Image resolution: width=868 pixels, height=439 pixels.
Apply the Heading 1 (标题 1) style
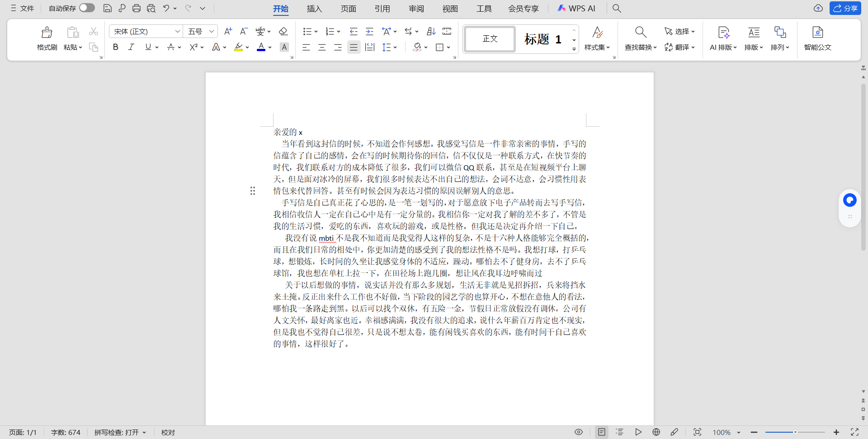(x=542, y=39)
